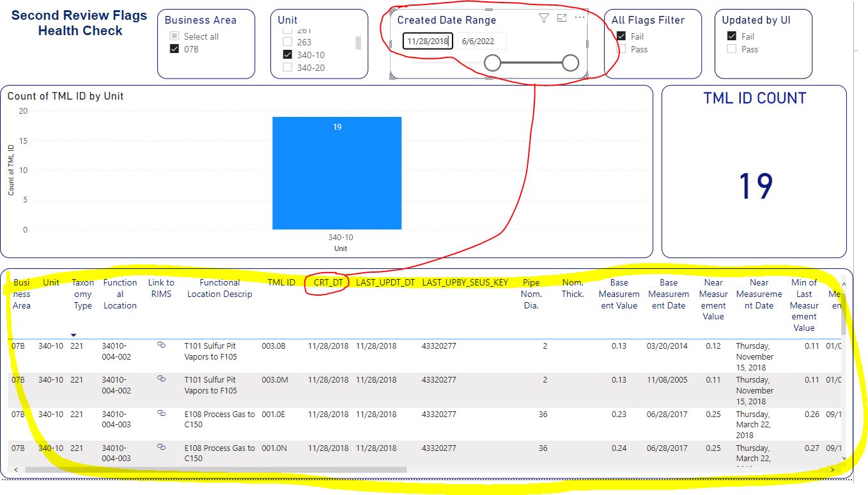Click the start date field 11/28/2018
The height and width of the screenshot is (495, 868).
coord(428,41)
